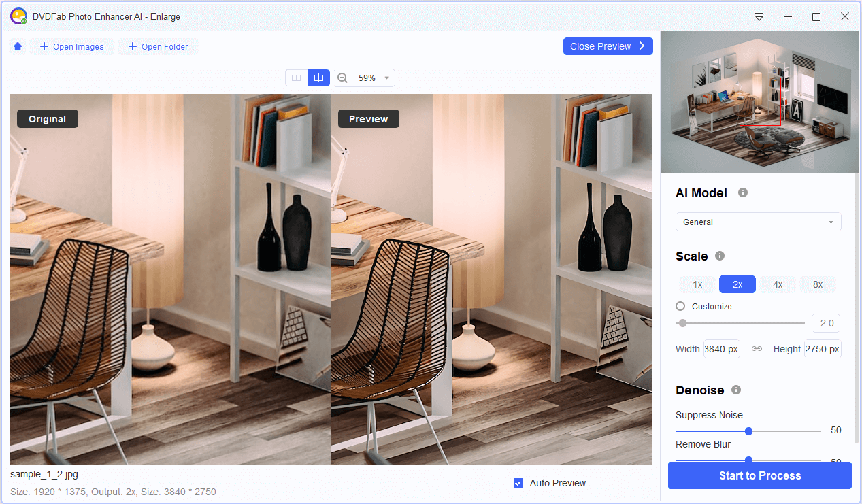Click the info icon next to Denoise
This screenshot has width=862, height=504.
click(x=735, y=390)
